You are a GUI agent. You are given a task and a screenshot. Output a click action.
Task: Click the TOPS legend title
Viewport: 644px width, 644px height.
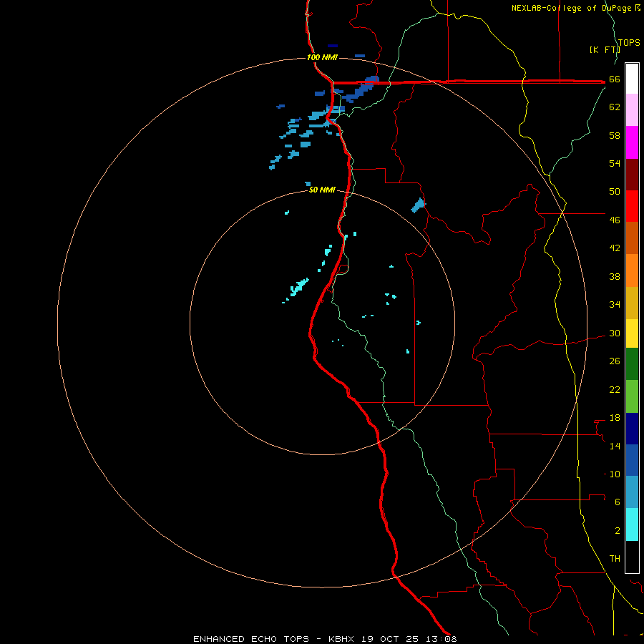tap(629, 42)
